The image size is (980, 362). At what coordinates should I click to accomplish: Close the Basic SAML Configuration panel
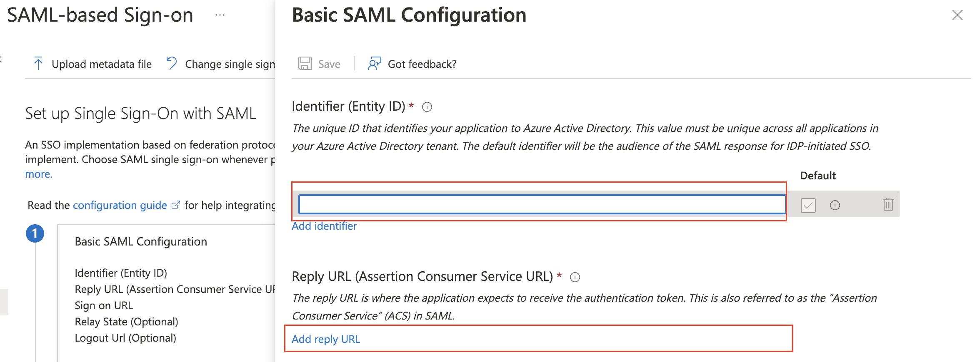957,15
